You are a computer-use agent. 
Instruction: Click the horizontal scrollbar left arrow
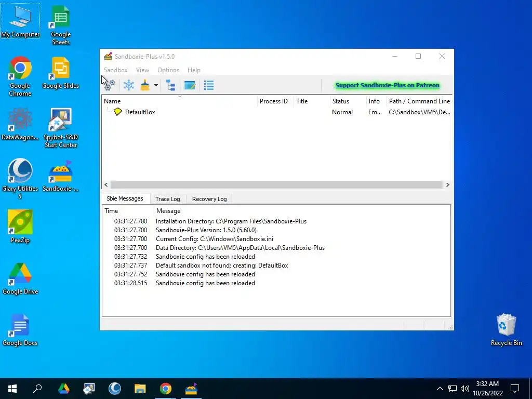(106, 184)
